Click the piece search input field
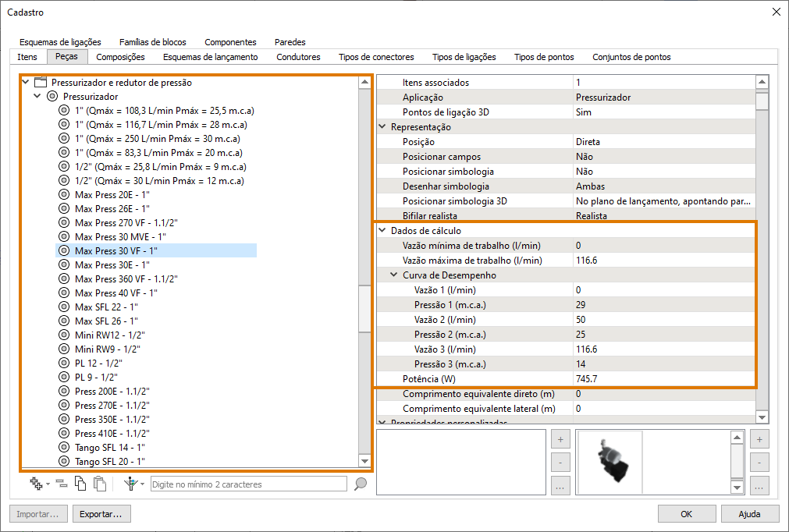This screenshot has height=532, width=789. (249, 484)
